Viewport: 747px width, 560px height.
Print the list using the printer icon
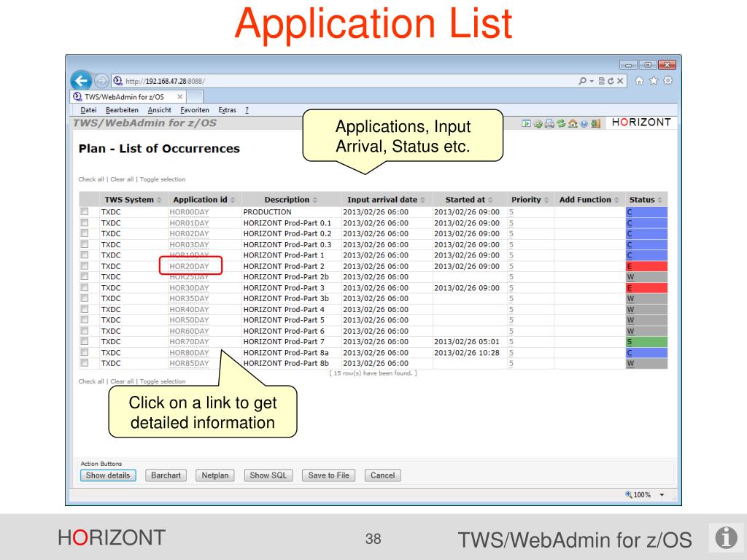pyautogui.click(x=549, y=124)
